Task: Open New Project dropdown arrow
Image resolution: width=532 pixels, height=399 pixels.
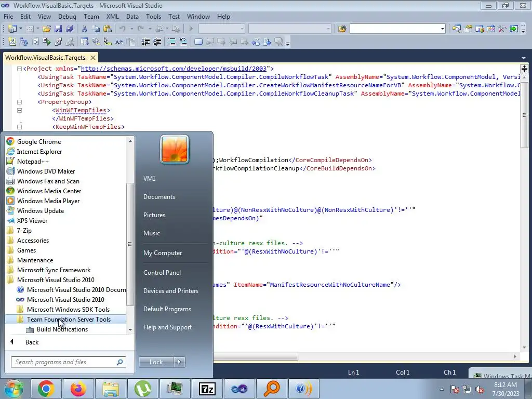Action: pos(21,29)
